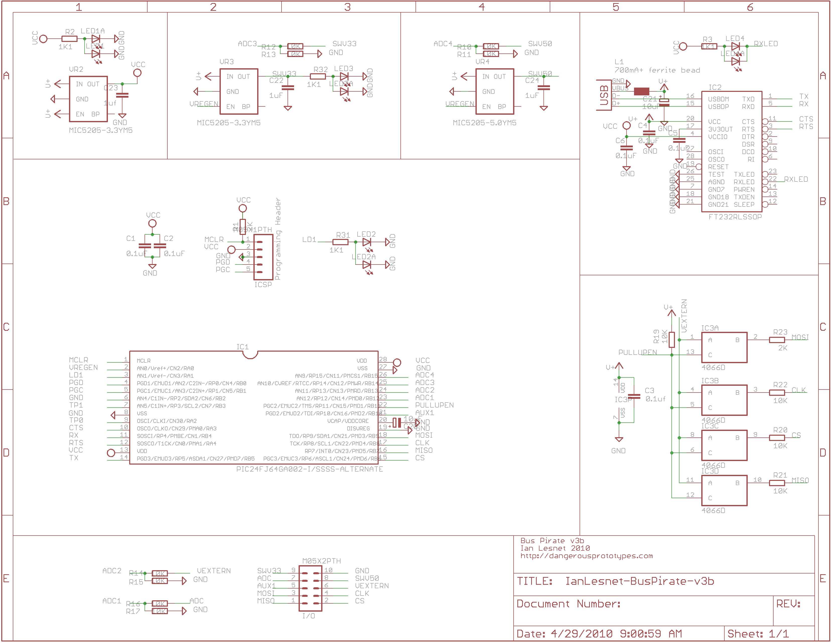Select resistor R21 on the MISO line

(x=777, y=483)
